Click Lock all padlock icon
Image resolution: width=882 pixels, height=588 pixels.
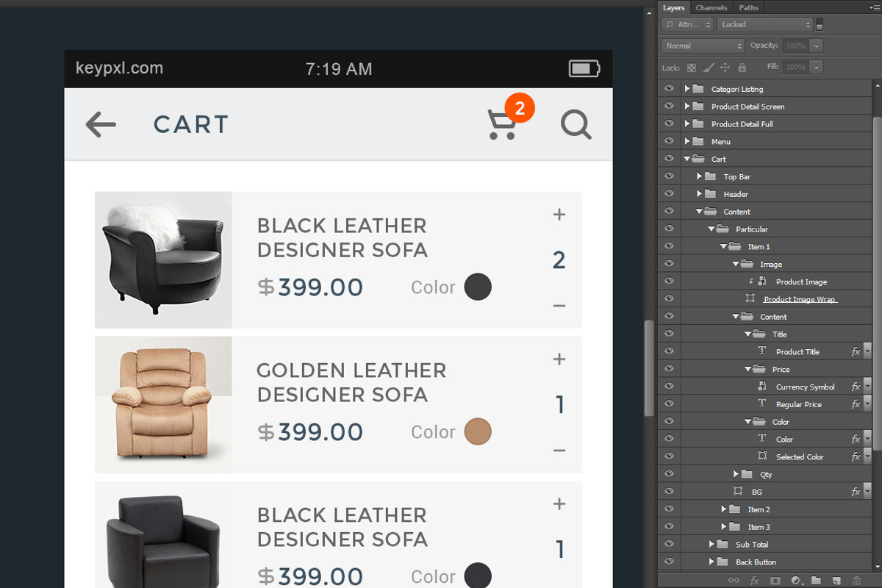[742, 68]
